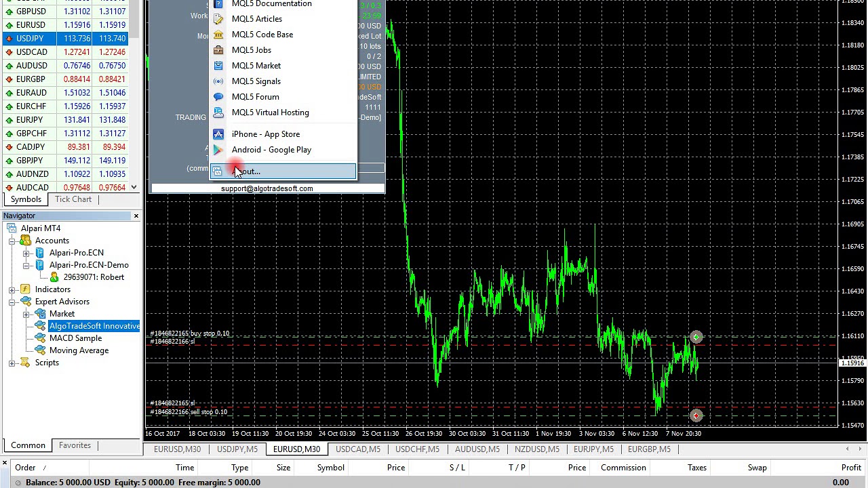Switch to the Symbols tab

[x=26, y=199]
